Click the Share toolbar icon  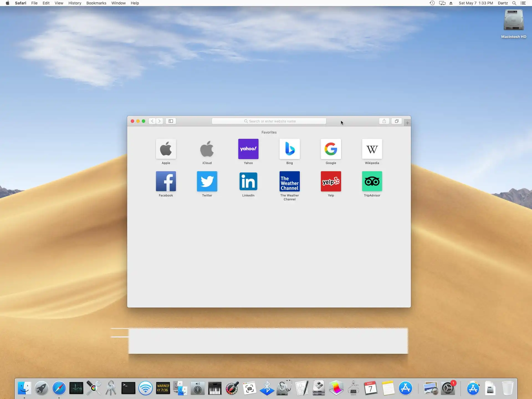coord(384,121)
